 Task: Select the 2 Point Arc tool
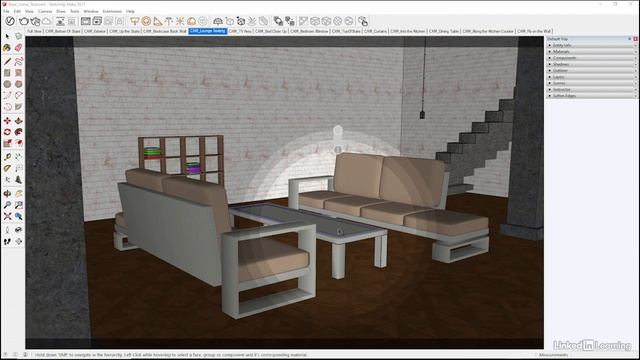tap(18, 95)
